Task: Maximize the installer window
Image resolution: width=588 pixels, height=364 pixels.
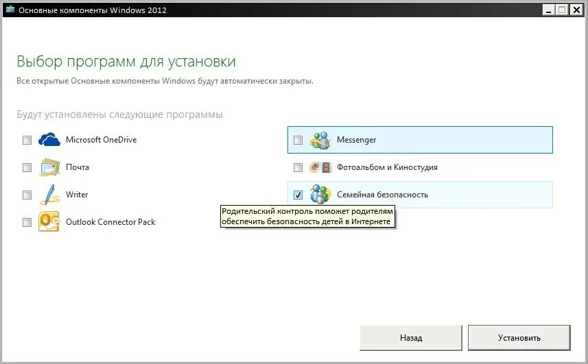Action: [x=562, y=10]
